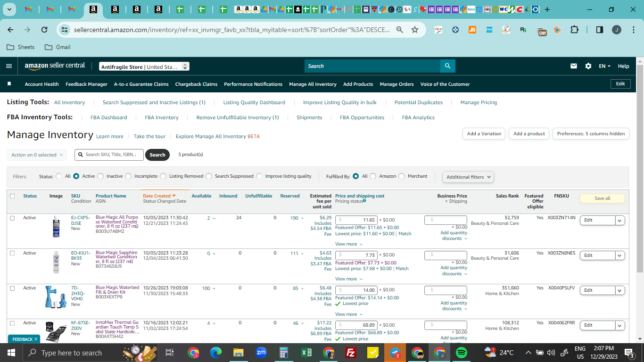Viewport: 644px width, 362px height.
Task: Choose Fulfilled By Amazon radio button
Action: point(373,176)
